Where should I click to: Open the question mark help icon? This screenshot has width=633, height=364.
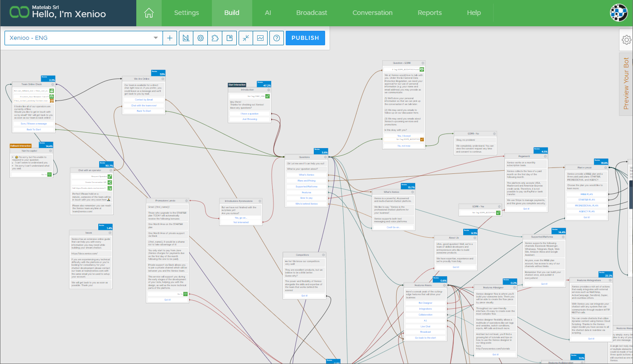pos(277,38)
